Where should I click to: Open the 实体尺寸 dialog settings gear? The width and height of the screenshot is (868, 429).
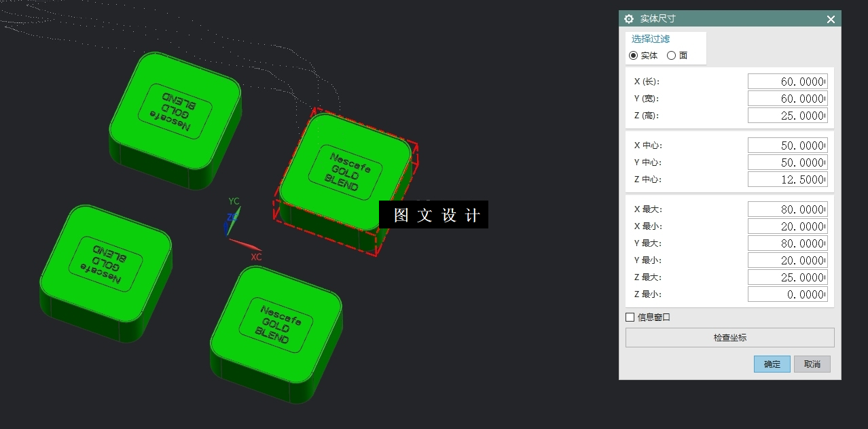(x=628, y=19)
